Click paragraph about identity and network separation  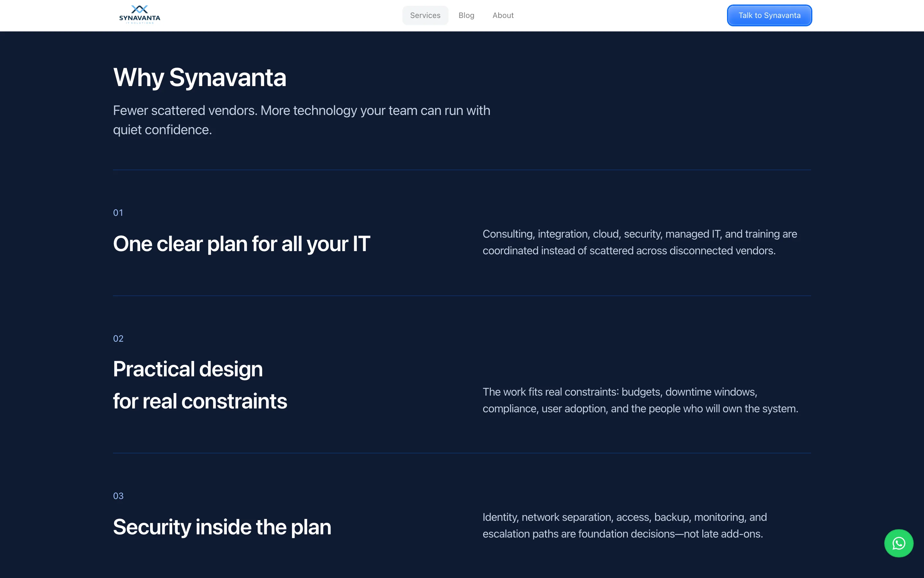pyautogui.click(x=625, y=525)
